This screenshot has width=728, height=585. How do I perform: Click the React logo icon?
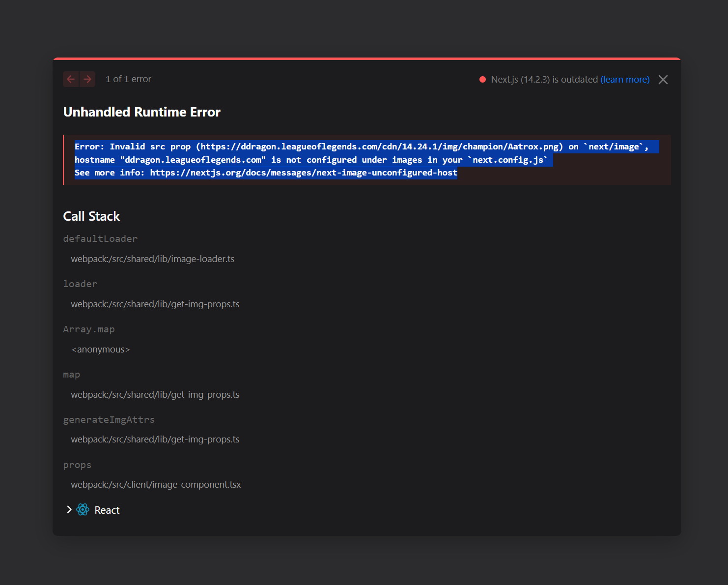[x=82, y=510]
